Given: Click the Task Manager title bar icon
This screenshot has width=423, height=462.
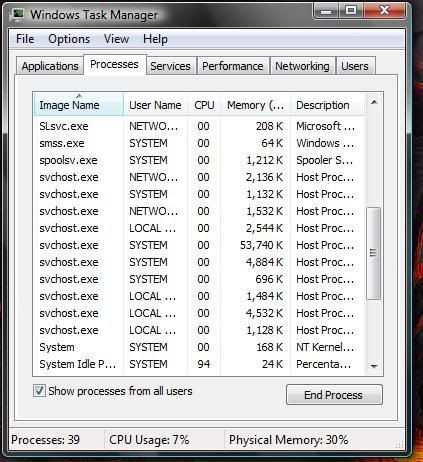Looking at the screenshot, I should 17,15.
